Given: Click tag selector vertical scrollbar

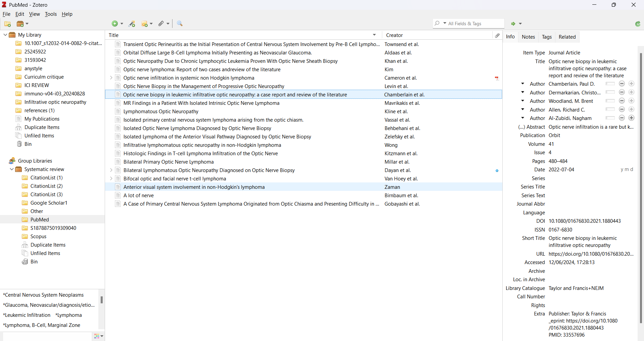Looking at the screenshot, I should click(x=101, y=300).
